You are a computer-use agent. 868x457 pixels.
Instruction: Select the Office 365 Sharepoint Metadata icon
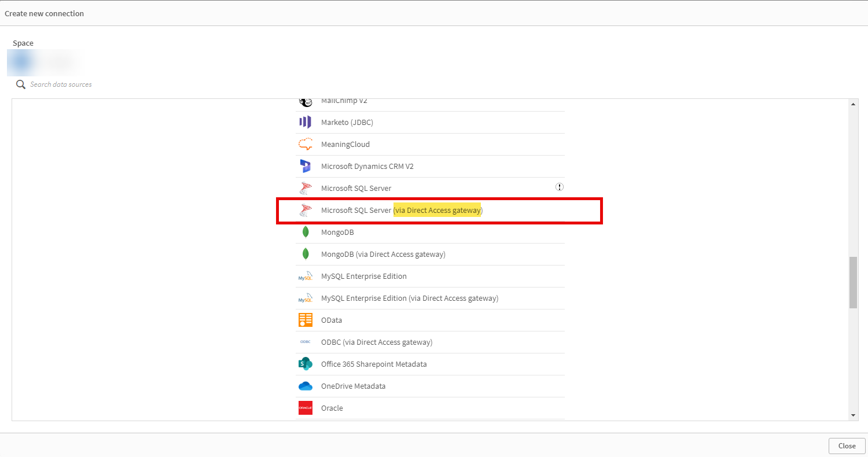coord(305,364)
